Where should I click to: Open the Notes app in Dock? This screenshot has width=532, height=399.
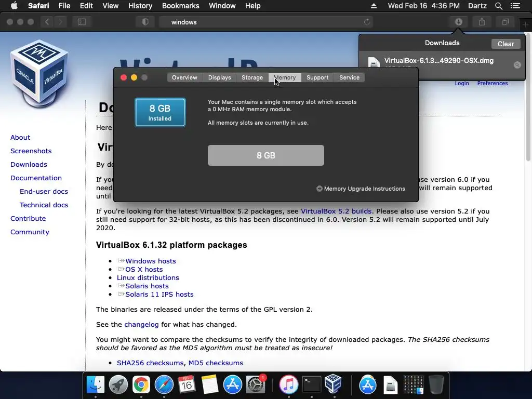(x=210, y=385)
